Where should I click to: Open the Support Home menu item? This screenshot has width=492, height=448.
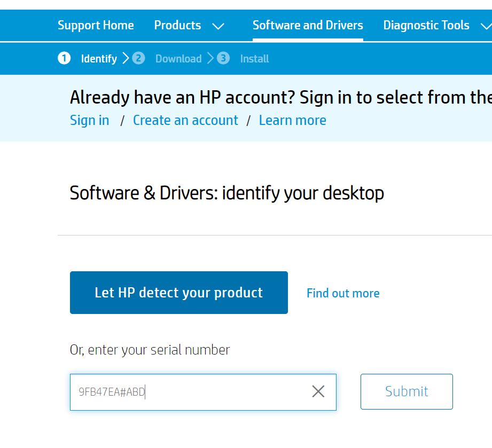(x=96, y=25)
